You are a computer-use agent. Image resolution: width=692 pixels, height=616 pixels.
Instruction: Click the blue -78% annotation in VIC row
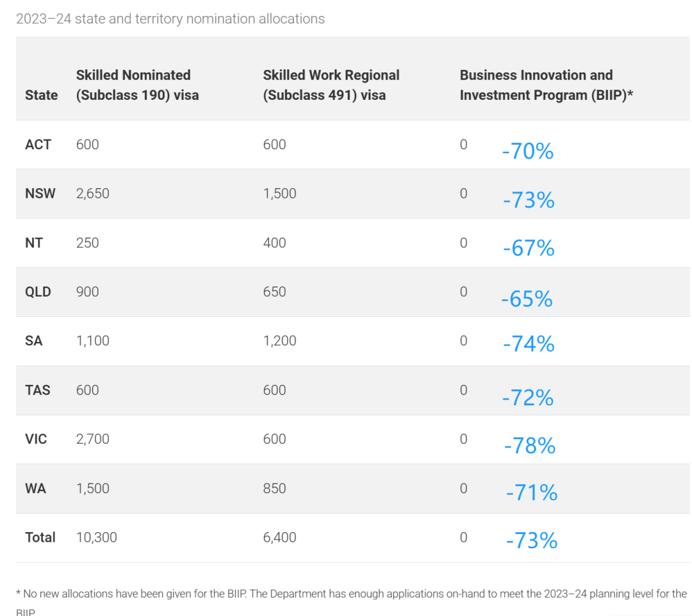click(x=529, y=446)
